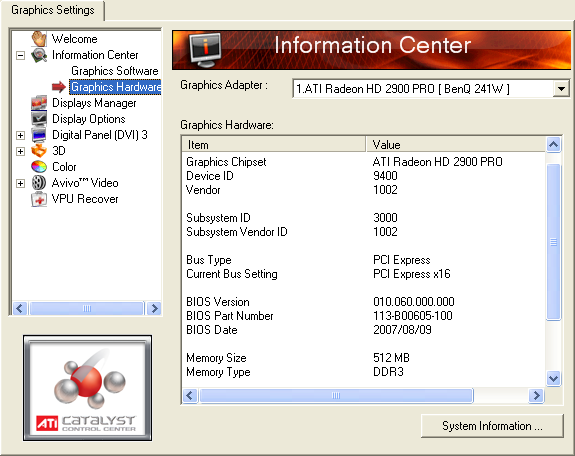This screenshot has height=456, width=575.
Task: Select Digital Panel (DVI) 3 item
Action: click(x=100, y=135)
